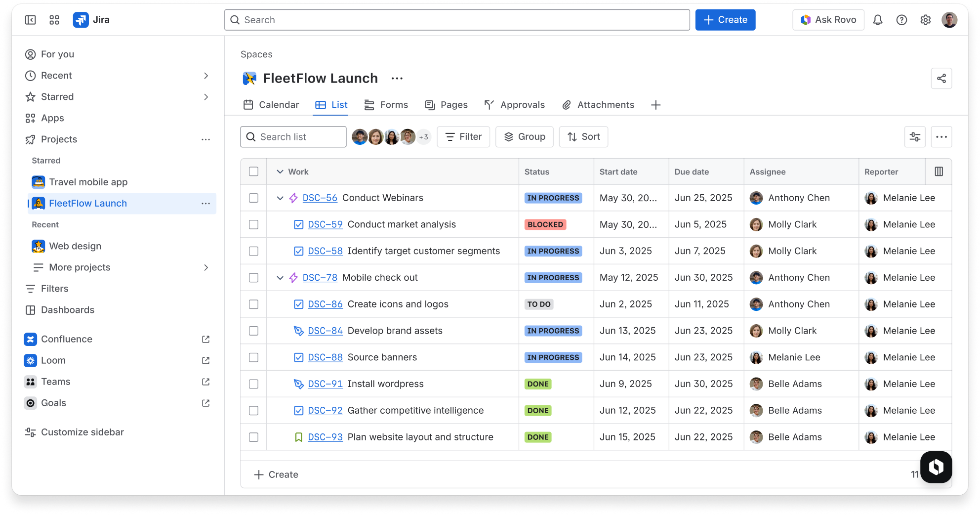Screen dimensions: 980x515
Task: Focus the Search list field
Action: tap(293, 137)
